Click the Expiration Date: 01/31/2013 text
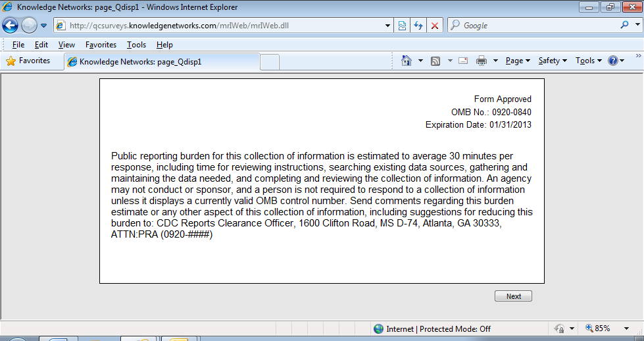 pos(478,125)
